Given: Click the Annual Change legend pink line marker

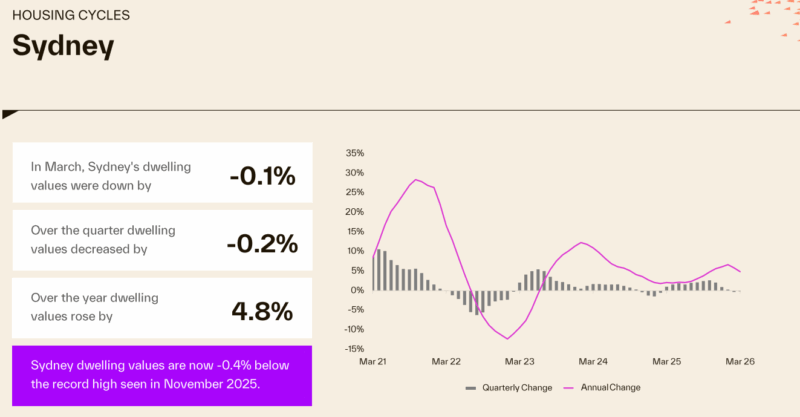Looking at the screenshot, I should [x=571, y=387].
